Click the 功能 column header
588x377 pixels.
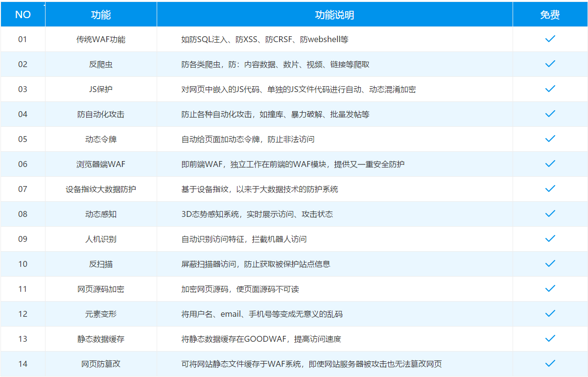(100, 14)
